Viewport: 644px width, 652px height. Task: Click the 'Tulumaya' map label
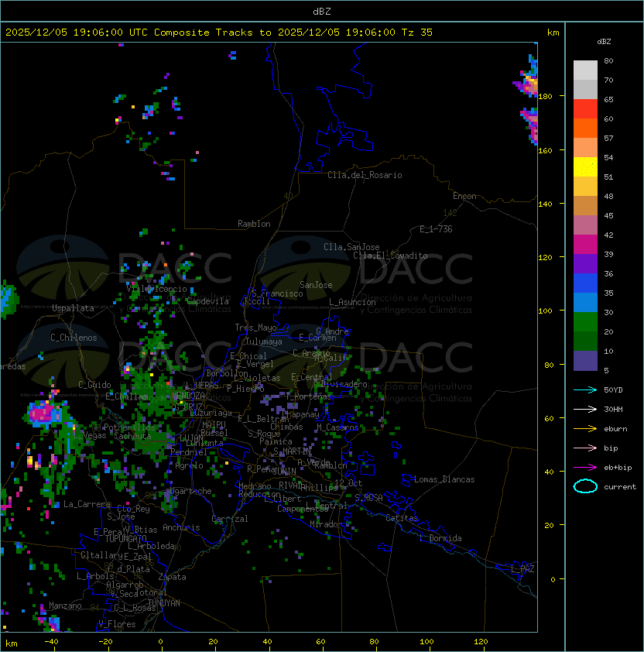pyautogui.click(x=264, y=341)
